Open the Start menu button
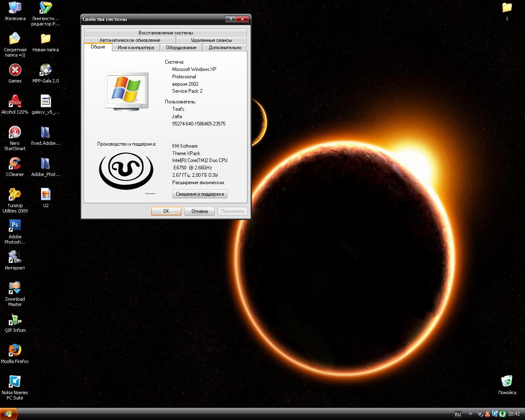 [9, 414]
